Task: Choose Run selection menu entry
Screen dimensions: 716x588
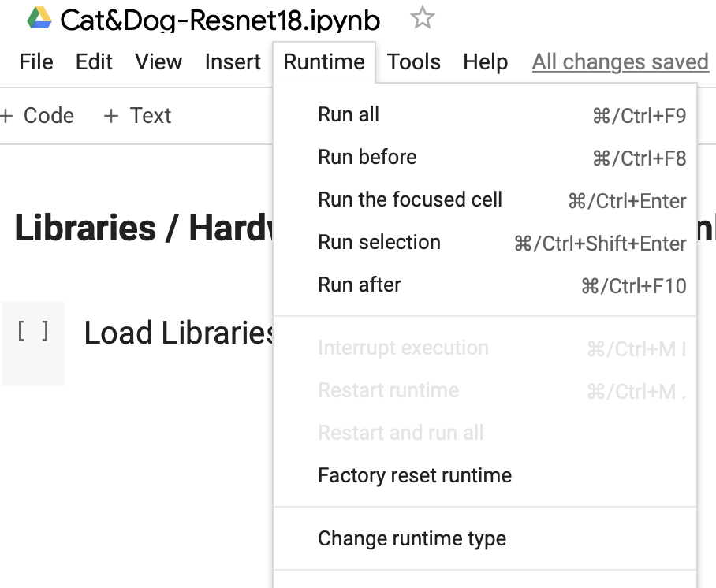Action: click(379, 242)
